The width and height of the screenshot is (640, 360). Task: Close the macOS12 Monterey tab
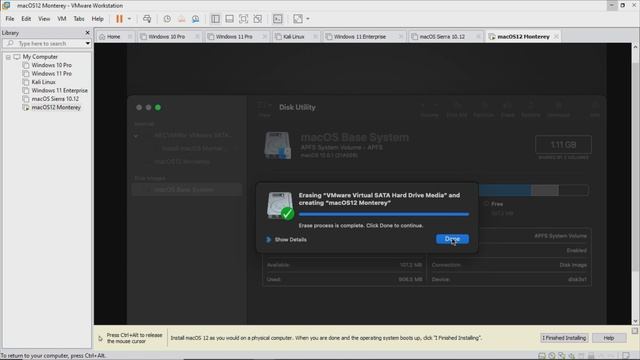coord(556,37)
